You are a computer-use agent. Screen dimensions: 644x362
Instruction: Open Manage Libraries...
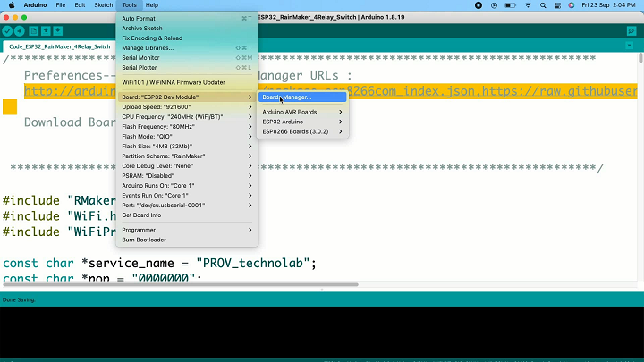pyautogui.click(x=187, y=48)
